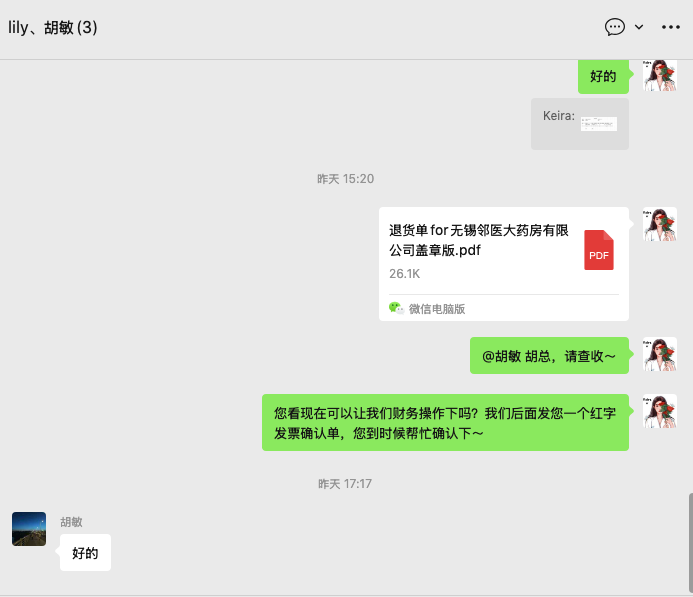Click the group title lily、胡敏 (3)
The image size is (693, 597).
click(53, 27)
